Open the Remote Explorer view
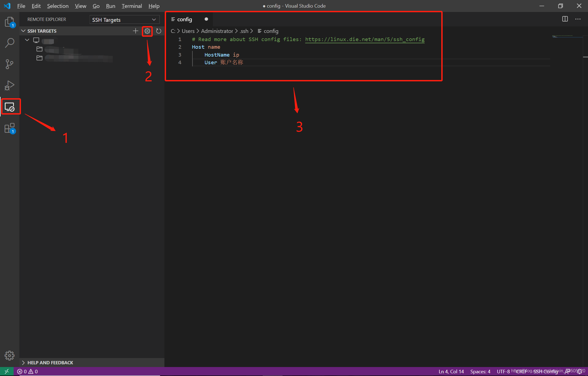The height and width of the screenshot is (376, 588). [10, 107]
